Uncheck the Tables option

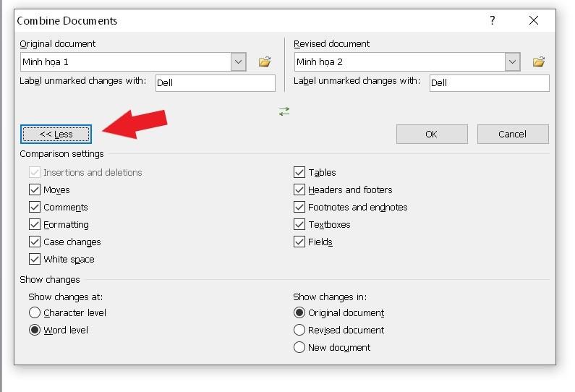click(299, 172)
